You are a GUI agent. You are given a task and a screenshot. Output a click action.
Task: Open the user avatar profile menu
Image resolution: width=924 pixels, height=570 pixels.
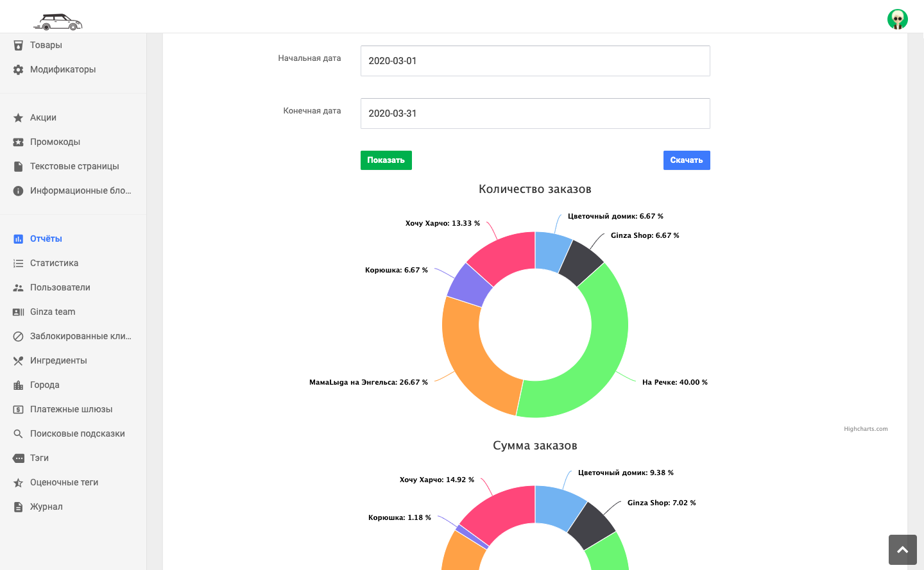tap(897, 19)
